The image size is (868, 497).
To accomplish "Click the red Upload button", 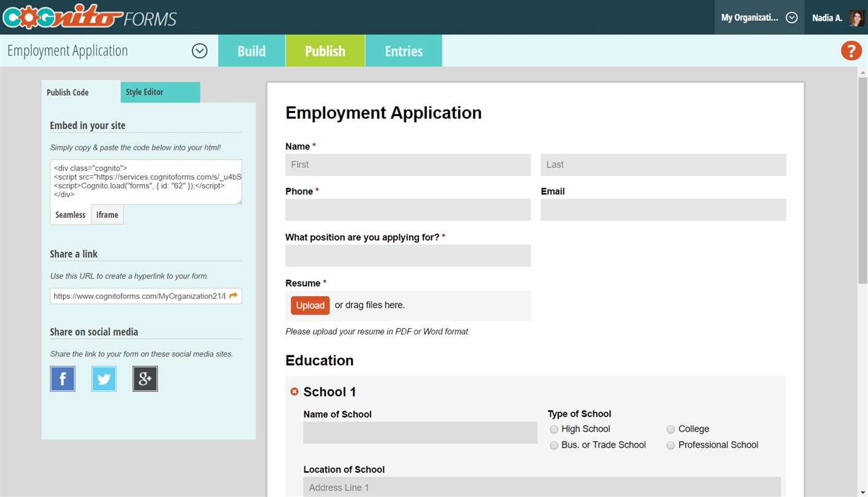I will point(310,306).
